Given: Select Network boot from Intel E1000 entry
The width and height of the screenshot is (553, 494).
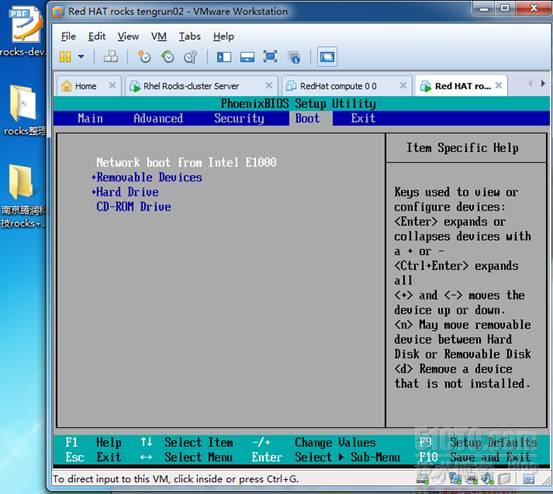Looking at the screenshot, I should [x=186, y=162].
